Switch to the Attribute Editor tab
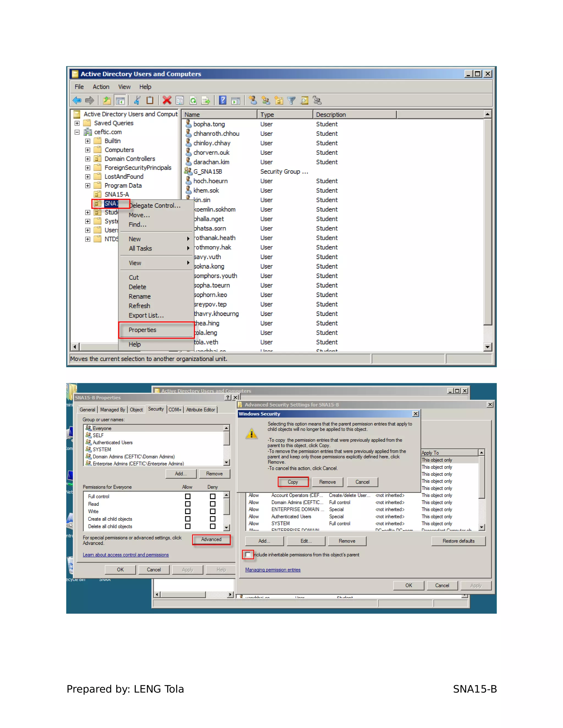This screenshot has height=728, width=563. (x=200, y=410)
